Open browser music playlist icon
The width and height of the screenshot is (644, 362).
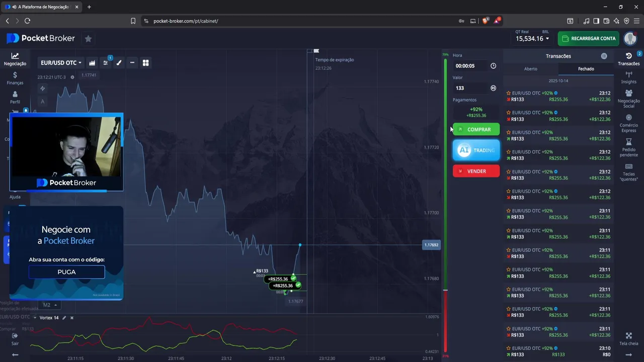click(x=586, y=21)
